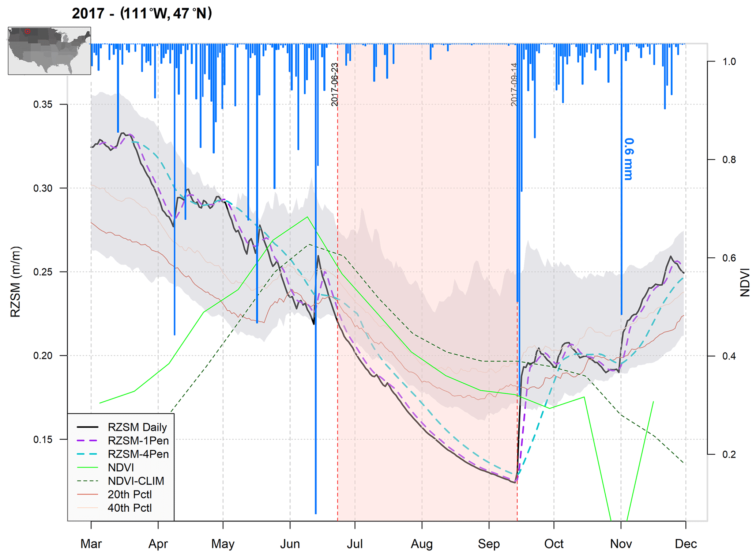
Task: Click the chart title 2017 - (111°W, 47°N)
Action: [x=142, y=14]
